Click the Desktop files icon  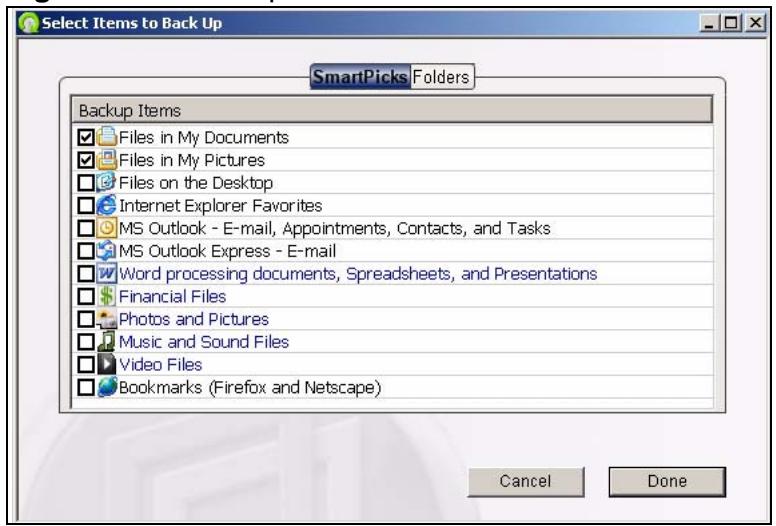106,183
